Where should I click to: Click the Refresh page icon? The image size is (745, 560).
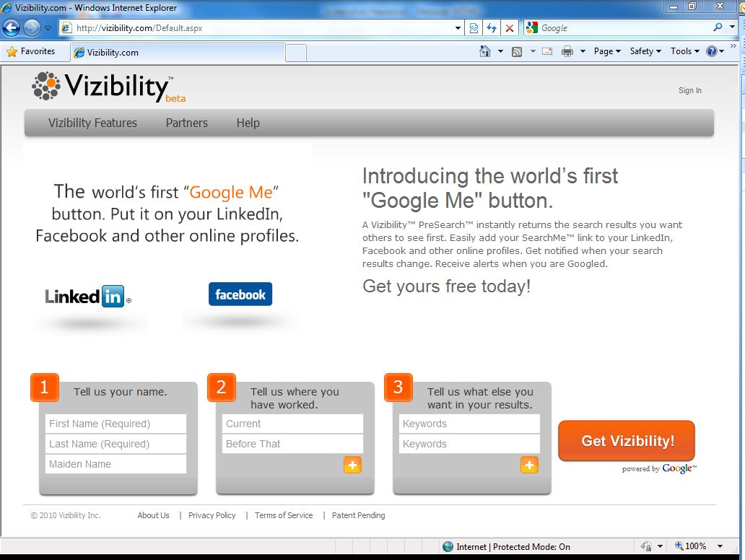[x=492, y=28]
